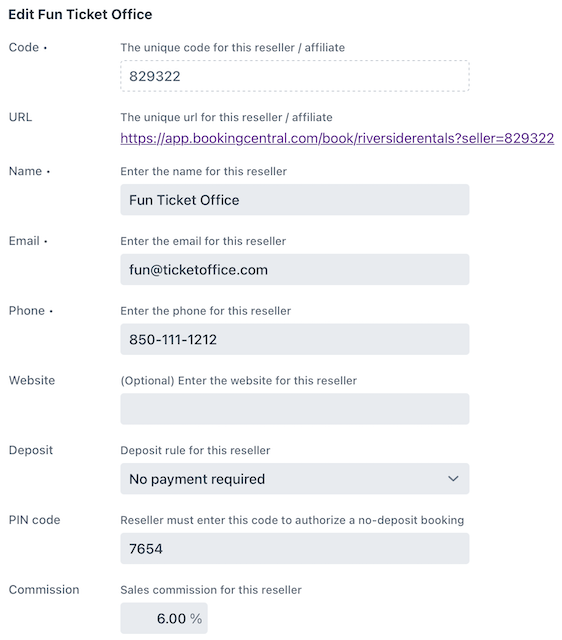This screenshot has height=640, width=562.
Task: Click the Phone field label
Action: click(x=27, y=311)
